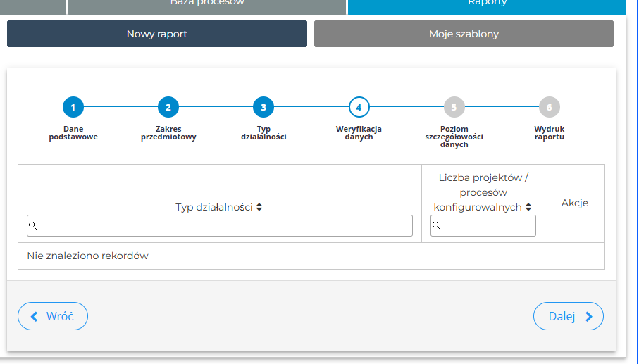Viewport: 639px width, 364px height.
Task: Toggle sort arrows for Liczba projektów column
Action: point(528,207)
